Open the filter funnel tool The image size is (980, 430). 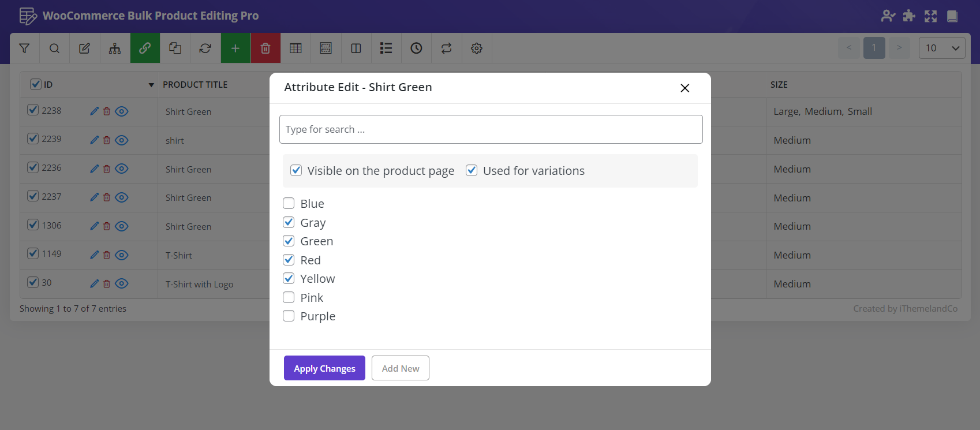pyautogui.click(x=24, y=48)
